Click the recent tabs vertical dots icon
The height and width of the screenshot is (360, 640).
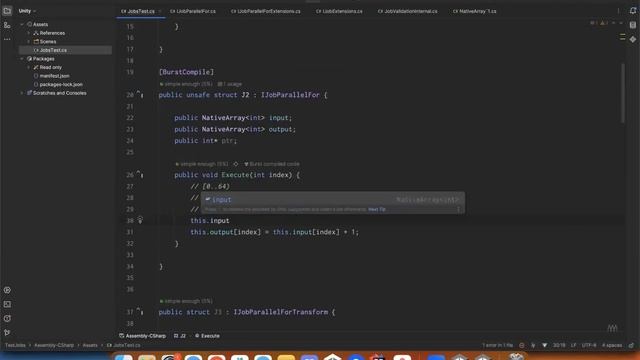pos(618,11)
